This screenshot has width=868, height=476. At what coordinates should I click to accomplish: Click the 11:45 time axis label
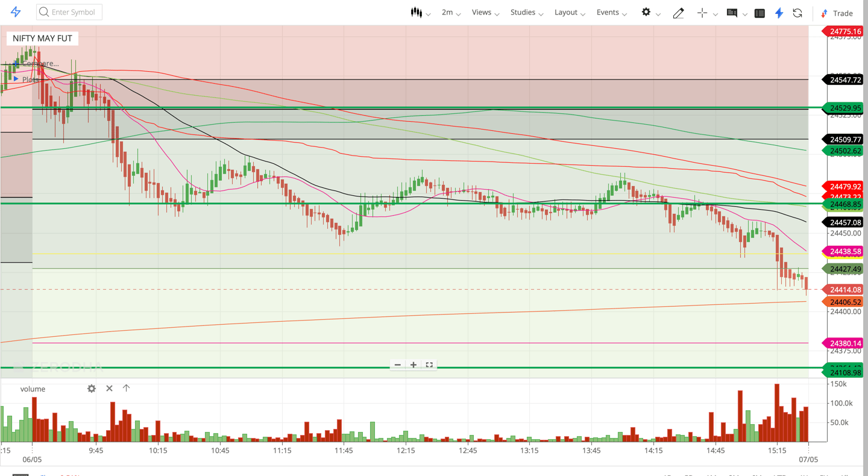point(344,450)
